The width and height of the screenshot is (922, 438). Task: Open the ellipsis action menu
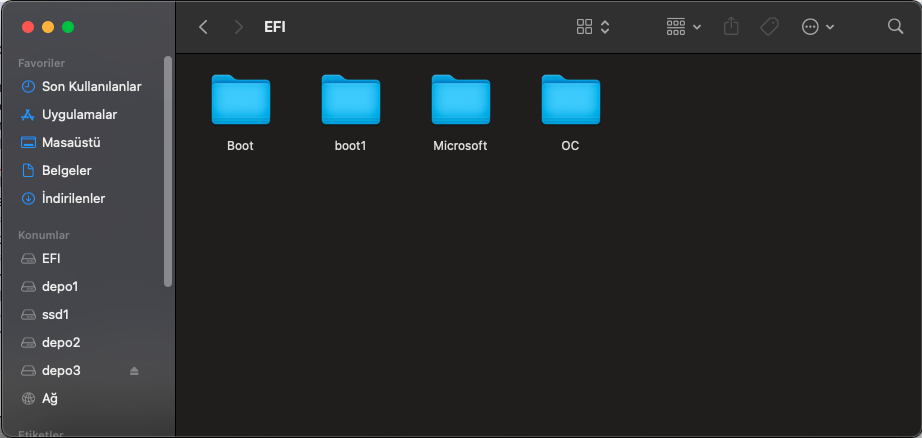tap(817, 27)
